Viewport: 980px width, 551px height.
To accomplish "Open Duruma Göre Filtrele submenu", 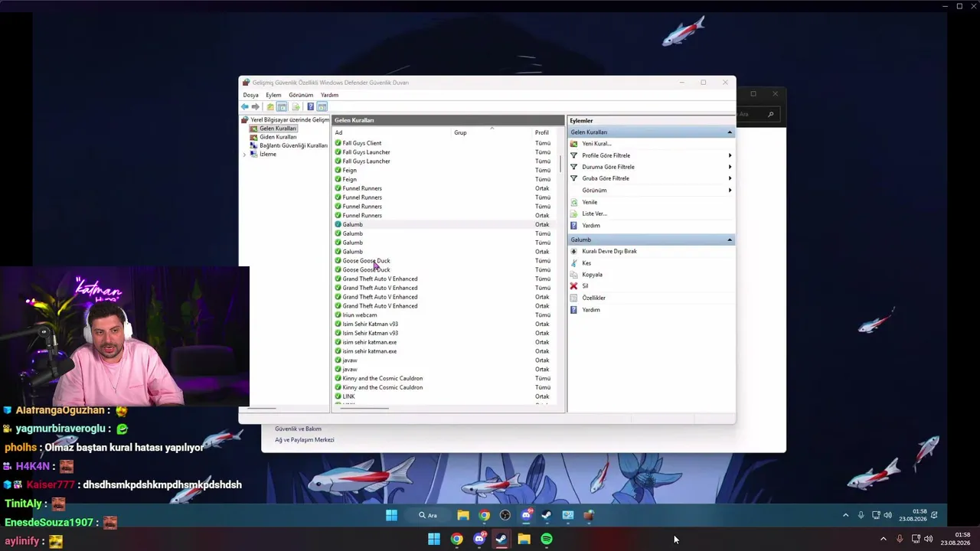I will click(608, 167).
